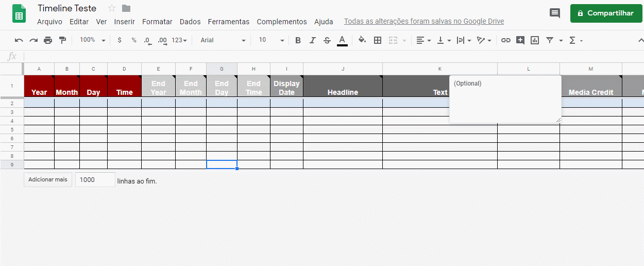Click the document title Timeline Teste
644x266 pixels.
coord(67,8)
